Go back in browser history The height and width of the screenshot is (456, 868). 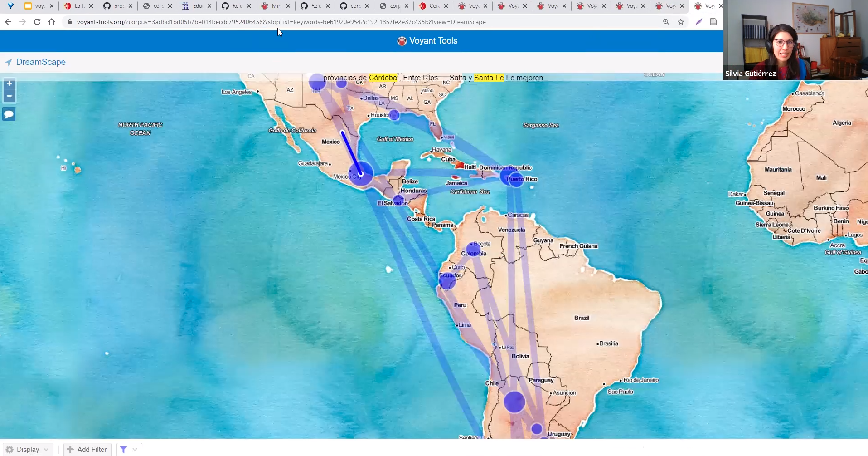(8, 22)
